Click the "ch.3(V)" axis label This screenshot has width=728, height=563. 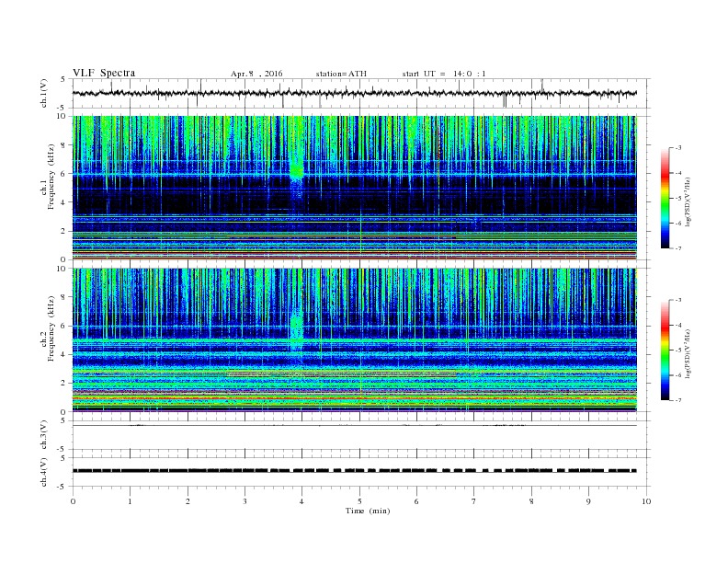click(x=44, y=435)
